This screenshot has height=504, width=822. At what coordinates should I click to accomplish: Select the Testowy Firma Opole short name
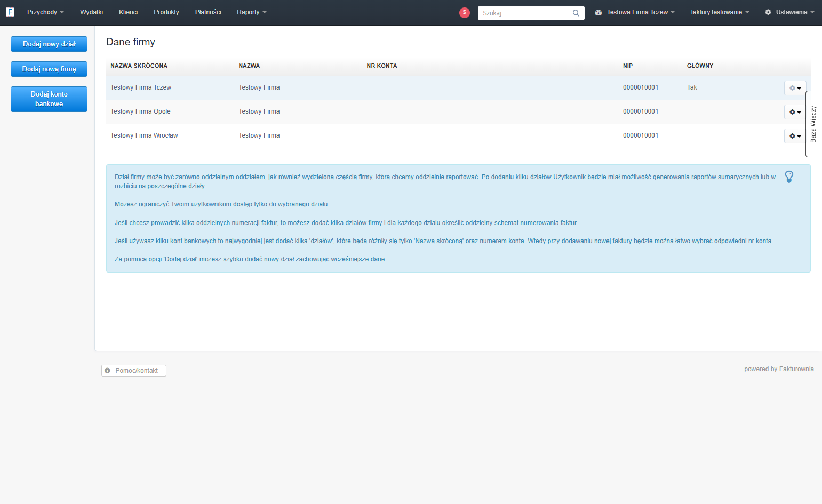click(x=140, y=111)
